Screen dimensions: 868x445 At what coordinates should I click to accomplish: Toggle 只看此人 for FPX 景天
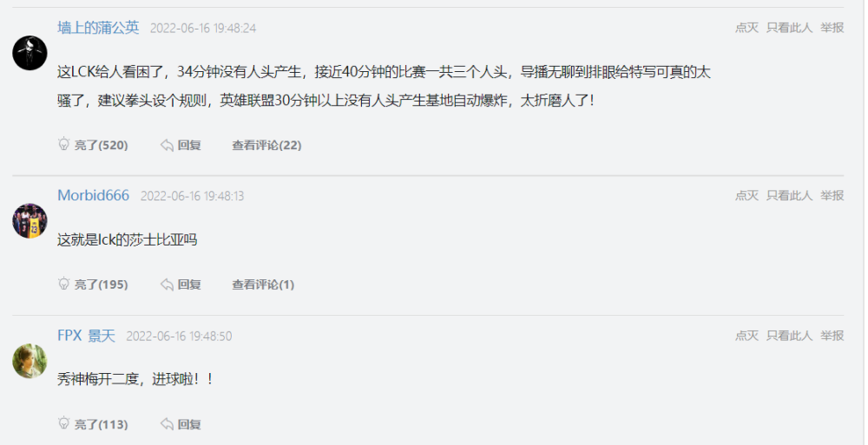(x=789, y=336)
